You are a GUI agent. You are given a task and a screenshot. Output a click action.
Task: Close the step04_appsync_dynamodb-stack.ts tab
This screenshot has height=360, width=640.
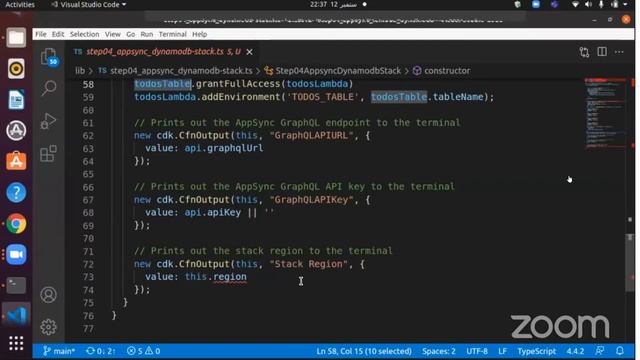tap(249, 52)
